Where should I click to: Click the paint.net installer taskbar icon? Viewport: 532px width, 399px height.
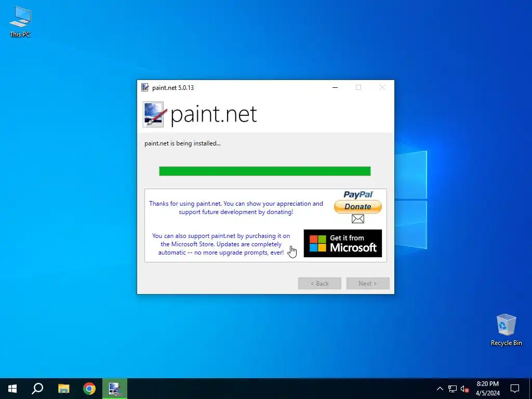click(x=115, y=389)
